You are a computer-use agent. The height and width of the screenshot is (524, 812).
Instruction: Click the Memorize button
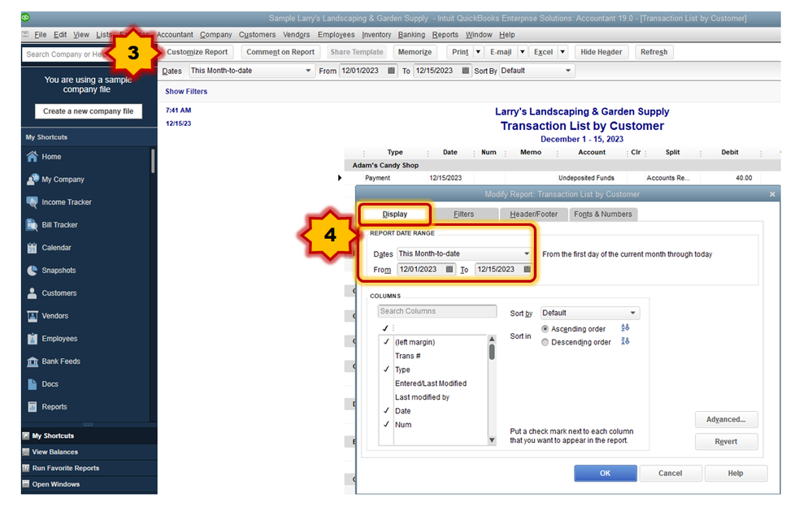tap(415, 52)
